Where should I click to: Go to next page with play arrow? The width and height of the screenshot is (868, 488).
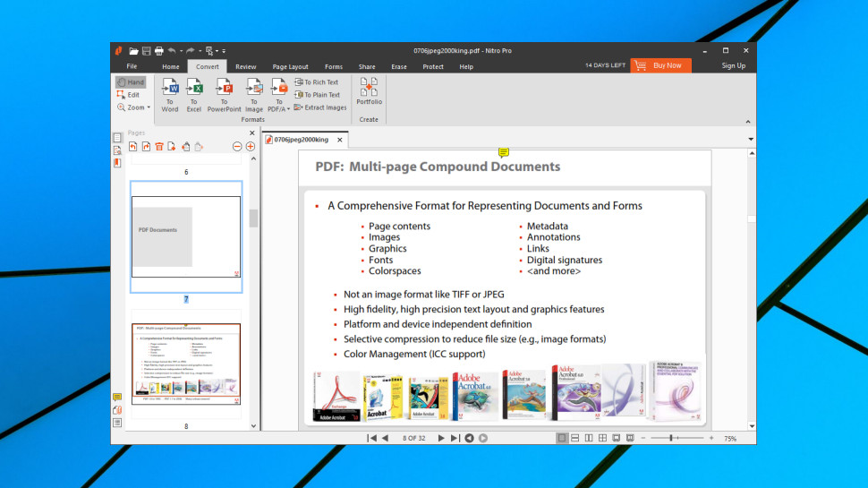pyautogui.click(x=441, y=438)
